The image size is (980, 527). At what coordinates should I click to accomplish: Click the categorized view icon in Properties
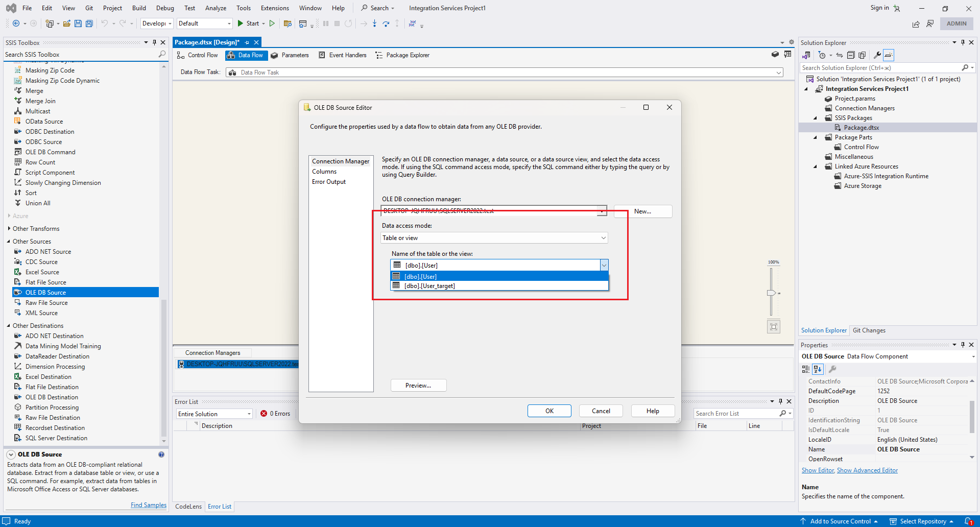(806, 369)
